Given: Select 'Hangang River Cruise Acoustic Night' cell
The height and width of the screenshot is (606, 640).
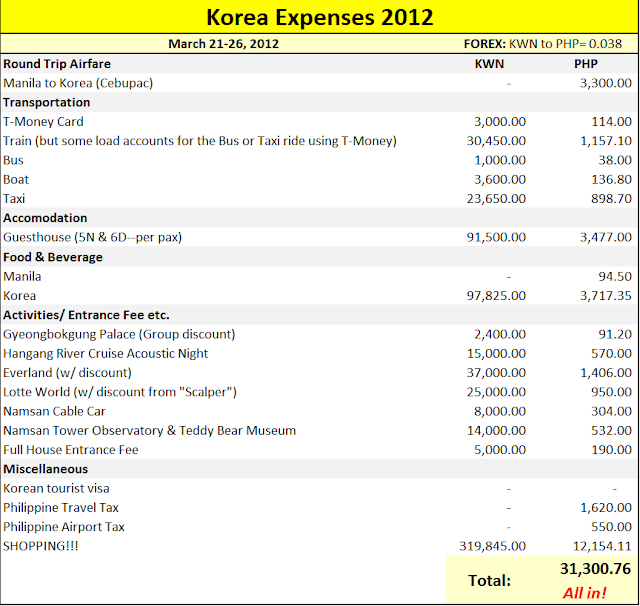Looking at the screenshot, I should 106,353.
